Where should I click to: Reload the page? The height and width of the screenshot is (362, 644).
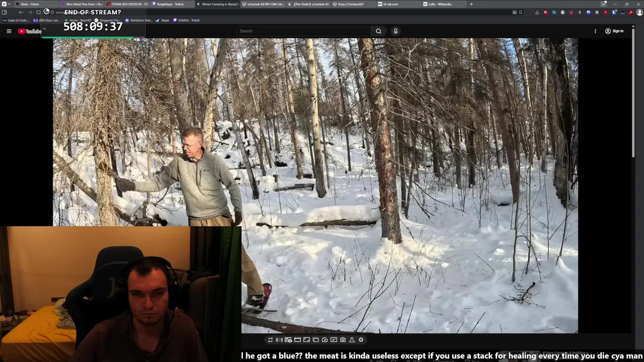click(x=38, y=12)
